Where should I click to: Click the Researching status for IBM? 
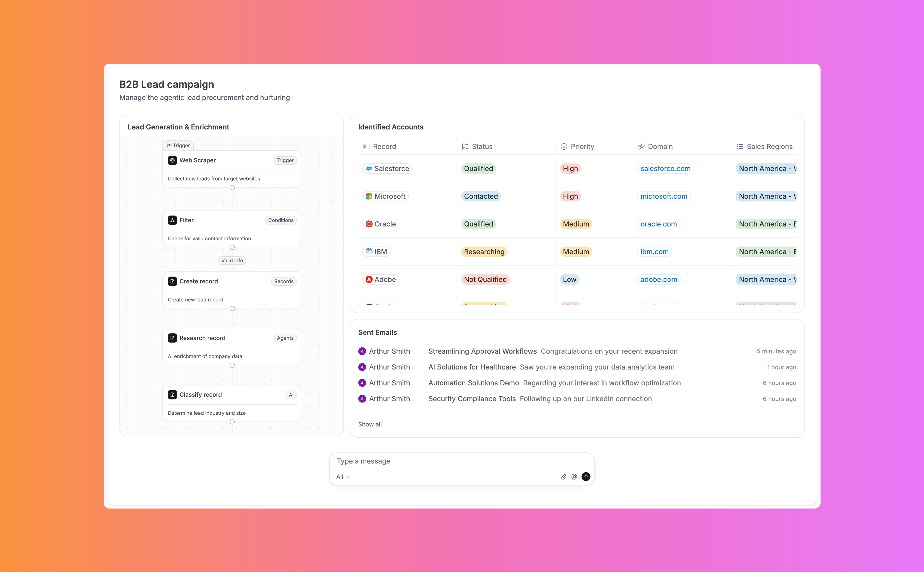click(x=484, y=251)
